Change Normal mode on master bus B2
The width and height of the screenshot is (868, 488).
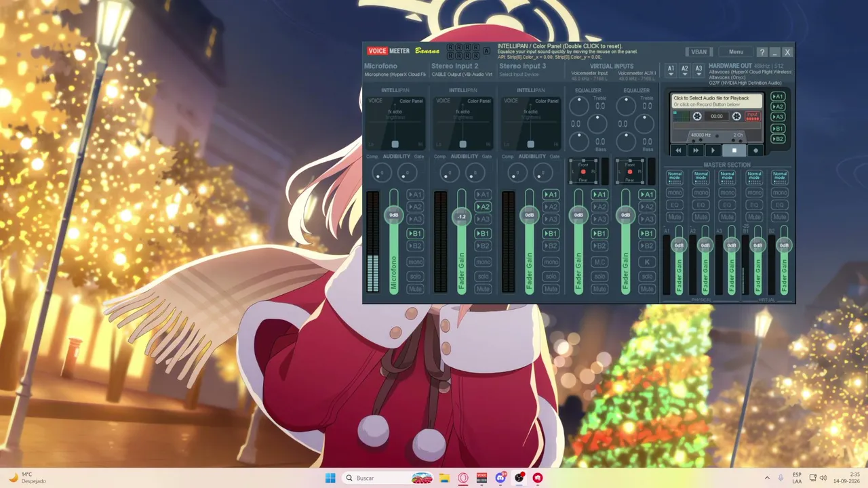click(x=780, y=176)
